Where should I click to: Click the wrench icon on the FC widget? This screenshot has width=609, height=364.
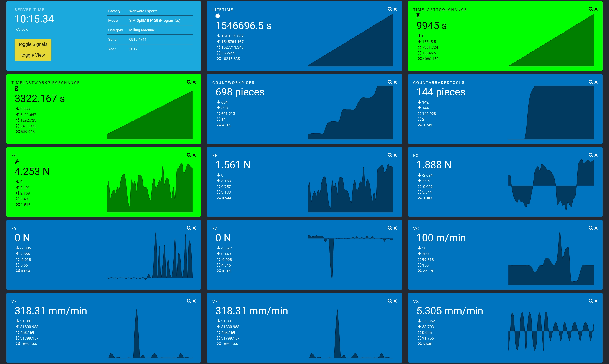point(17,162)
